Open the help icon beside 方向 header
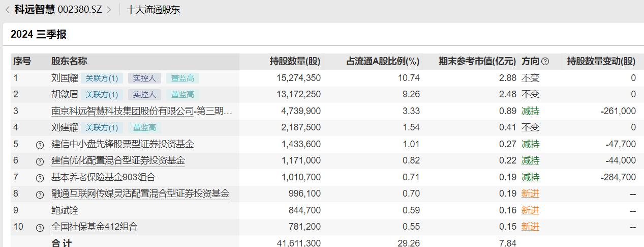This screenshot has height=247, width=644. 545,62
